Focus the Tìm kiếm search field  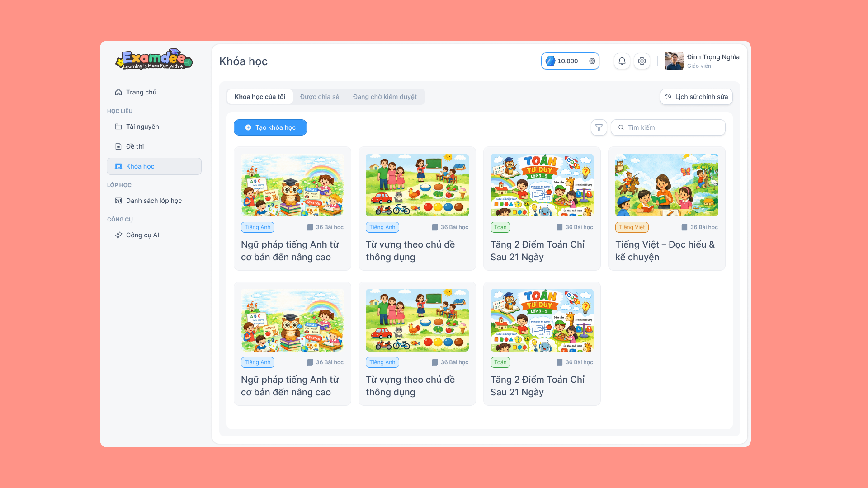point(668,127)
